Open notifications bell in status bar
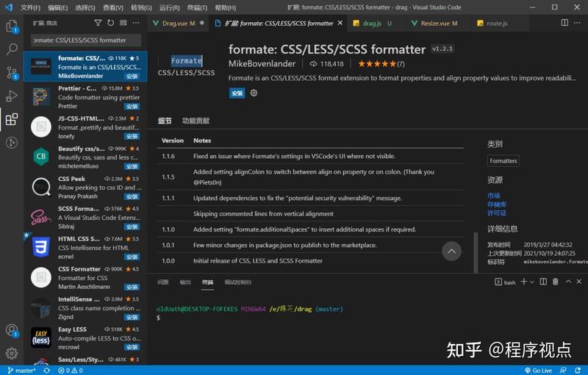This screenshot has width=588, height=375. (x=578, y=371)
